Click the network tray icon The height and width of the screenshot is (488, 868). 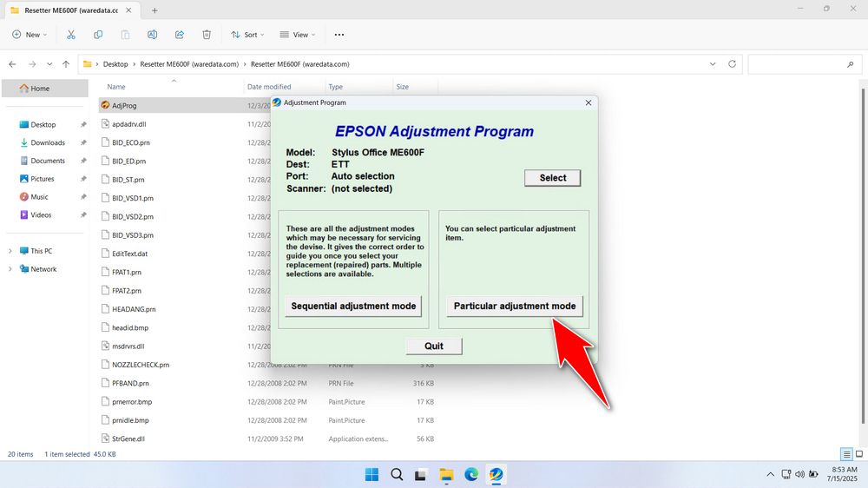tap(786, 474)
